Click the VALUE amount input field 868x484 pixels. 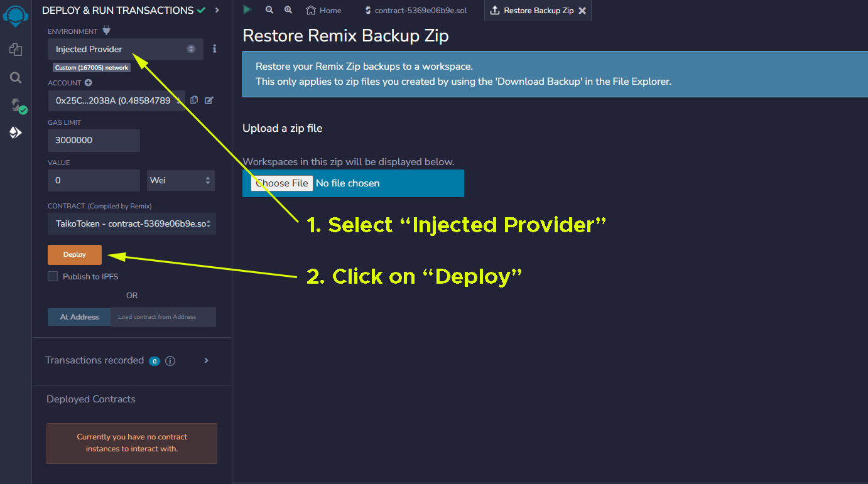94,180
